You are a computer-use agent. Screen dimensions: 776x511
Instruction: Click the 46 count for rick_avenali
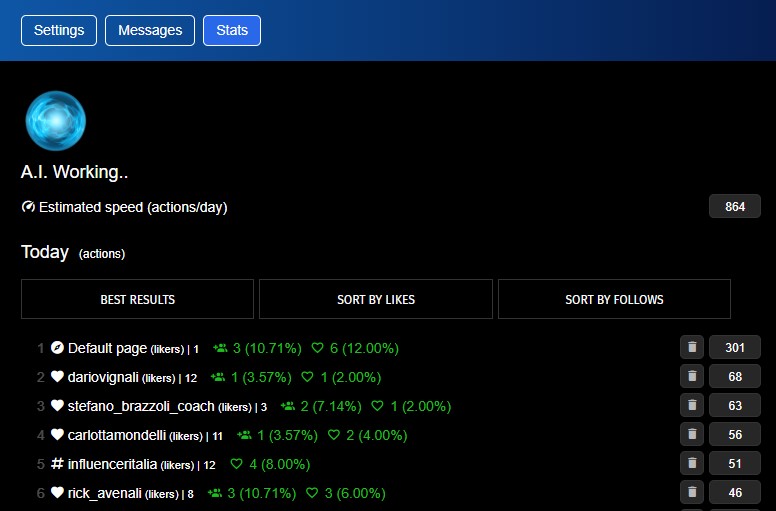pos(735,492)
